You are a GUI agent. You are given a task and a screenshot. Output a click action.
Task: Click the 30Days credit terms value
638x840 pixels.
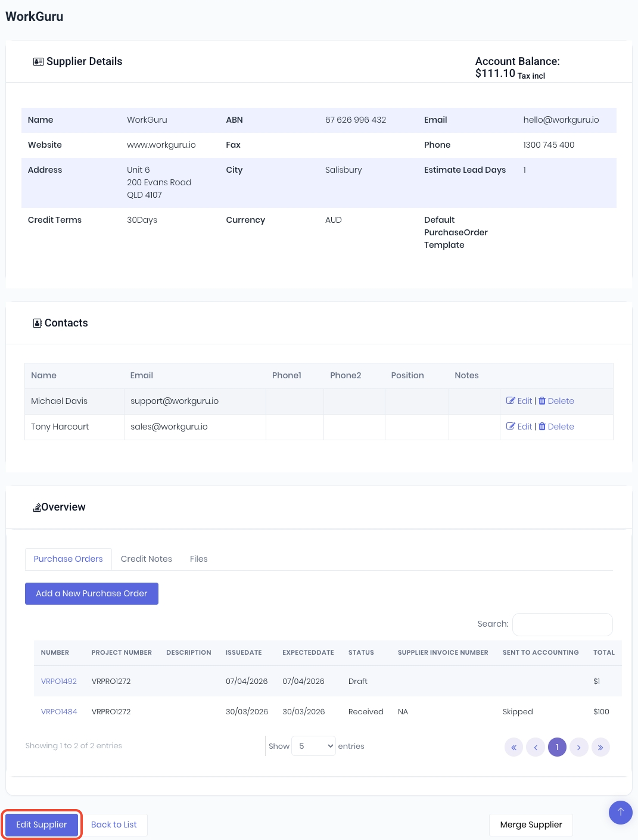pos(142,220)
